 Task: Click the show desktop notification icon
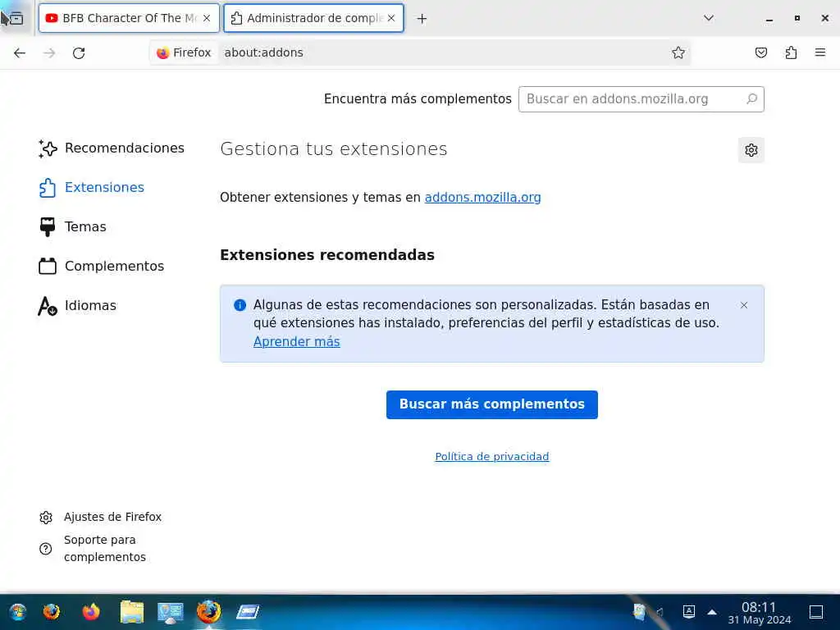pyautogui.click(x=816, y=612)
